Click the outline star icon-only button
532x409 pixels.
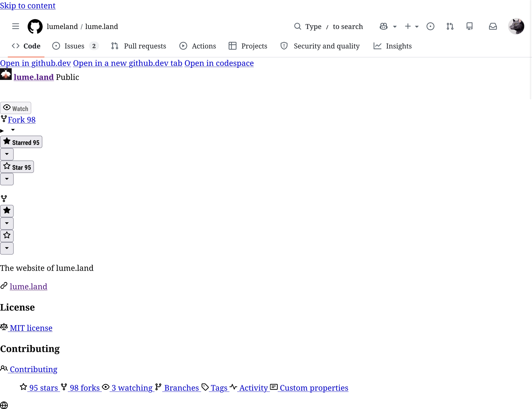coord(7,236)
